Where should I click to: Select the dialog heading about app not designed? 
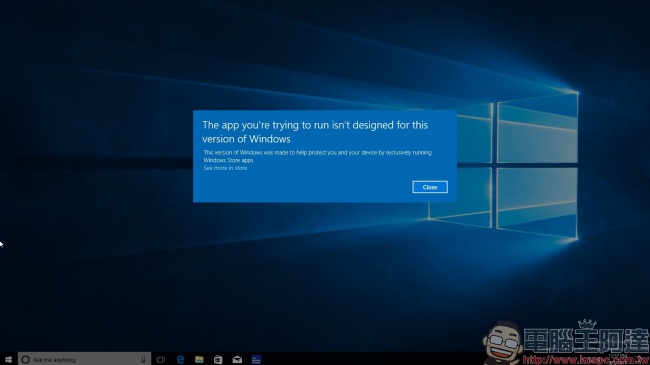pyautogui.click(x=315, y=131)
